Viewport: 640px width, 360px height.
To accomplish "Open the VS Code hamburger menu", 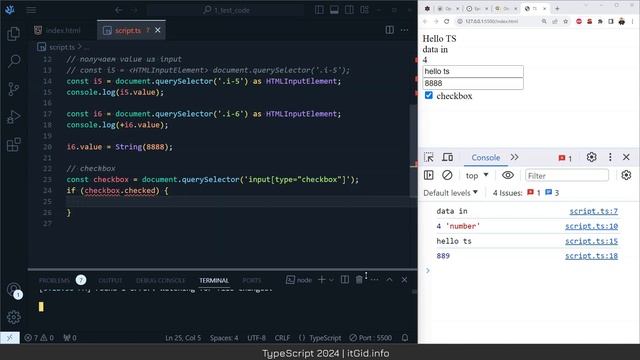I will pyautogui.click(x=31, y=10).
